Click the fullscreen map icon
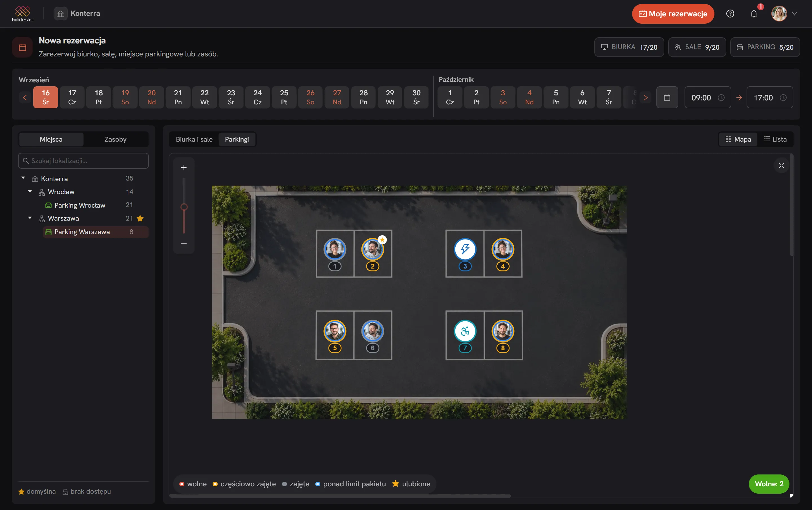This screenshot has width=812, height=510. pos(781,165)
